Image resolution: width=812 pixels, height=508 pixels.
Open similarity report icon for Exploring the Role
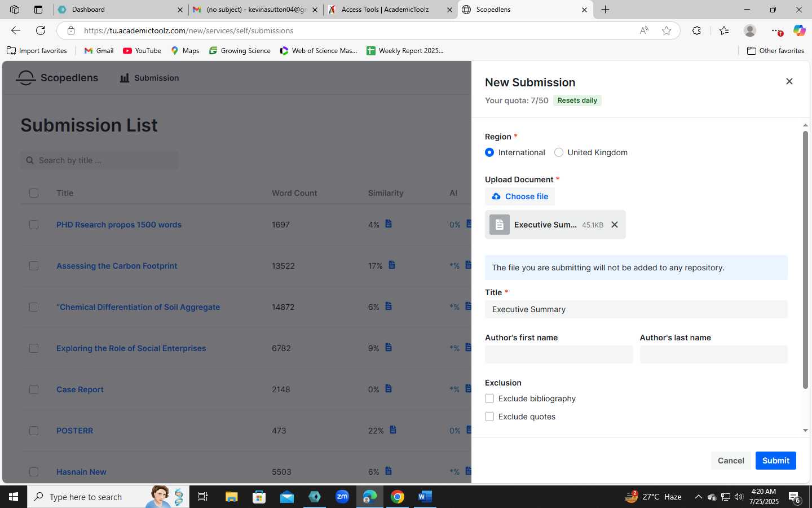389,348
